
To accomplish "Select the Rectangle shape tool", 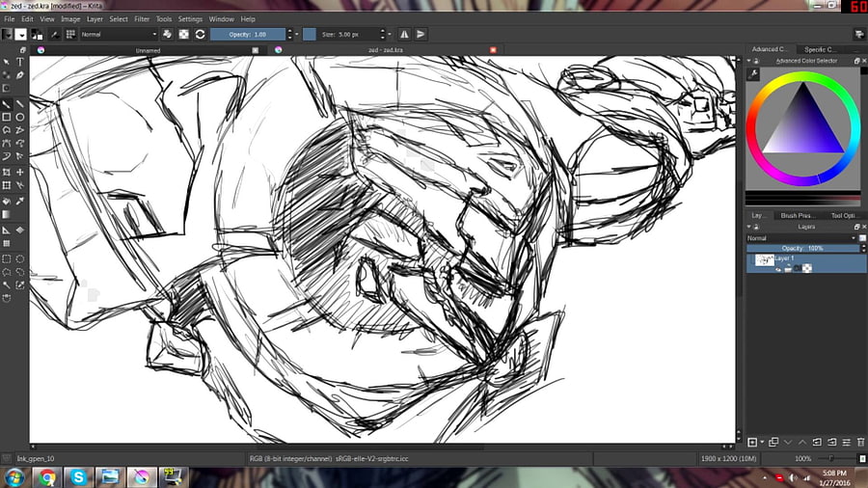I will 7,118.
